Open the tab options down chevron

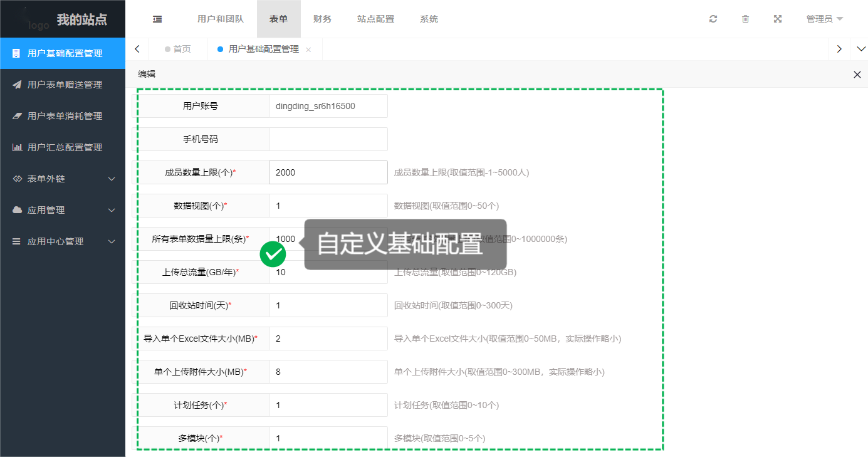click(860, 49)
